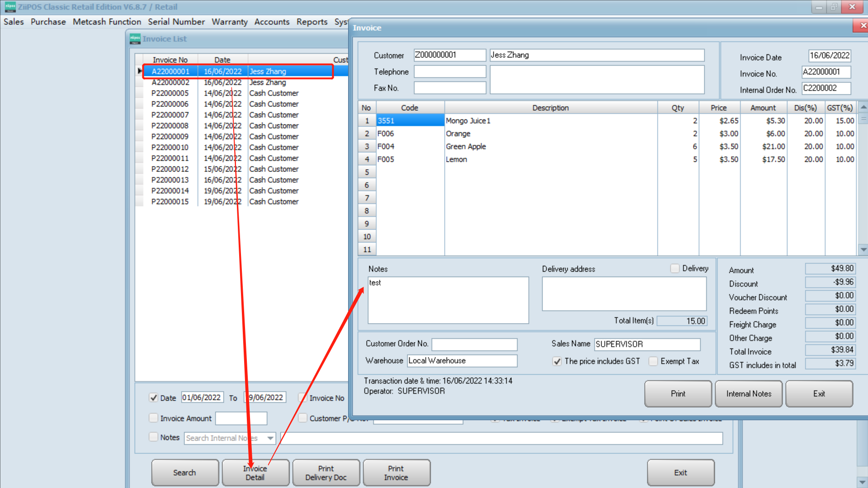This screenshot has height=488, width=868.
Task: Open the Accounts menu
Action: (x=272, y=22)
